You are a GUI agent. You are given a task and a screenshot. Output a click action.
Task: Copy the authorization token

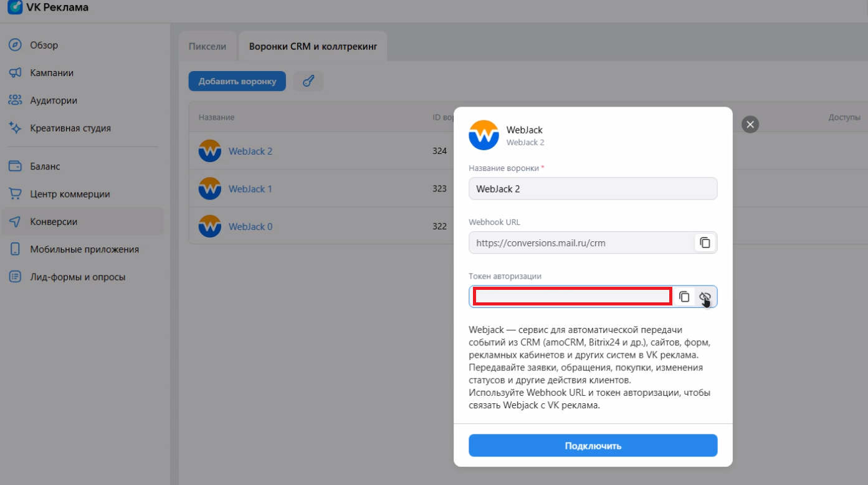(x=684, y=297)
